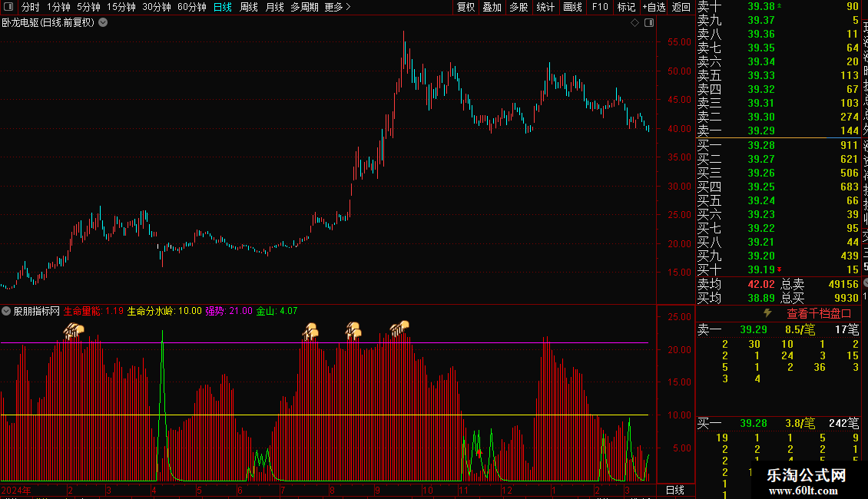This screenshot has width=868, height=499.
Task: Click the lightning bolt icon beside 查看千档盘口
Action: click(768, 313)
